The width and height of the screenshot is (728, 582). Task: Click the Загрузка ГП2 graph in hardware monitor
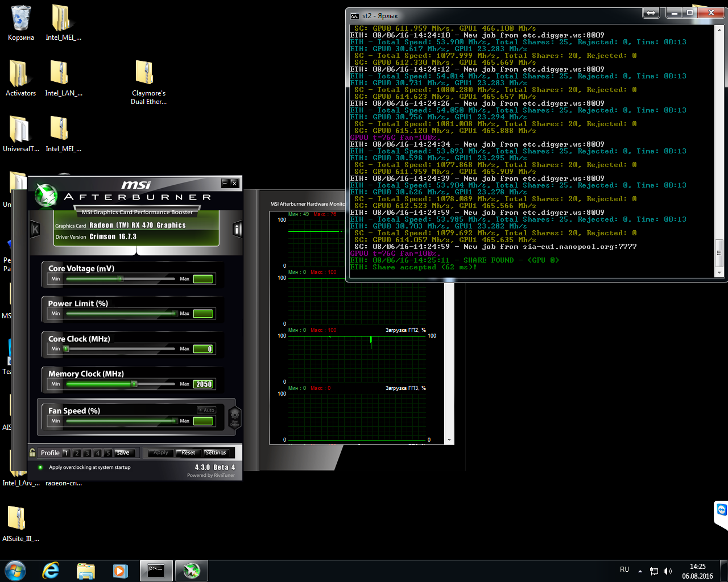[357, 359]
